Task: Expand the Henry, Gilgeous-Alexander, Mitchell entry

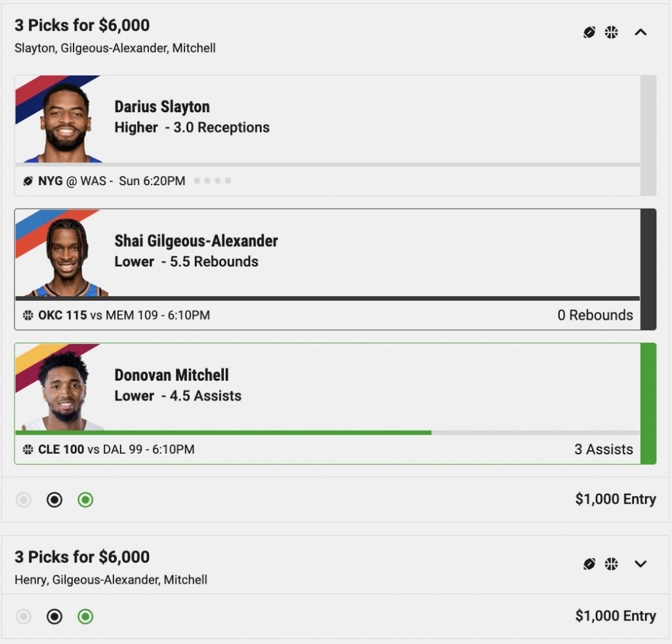Action: [x=640, y=564]
